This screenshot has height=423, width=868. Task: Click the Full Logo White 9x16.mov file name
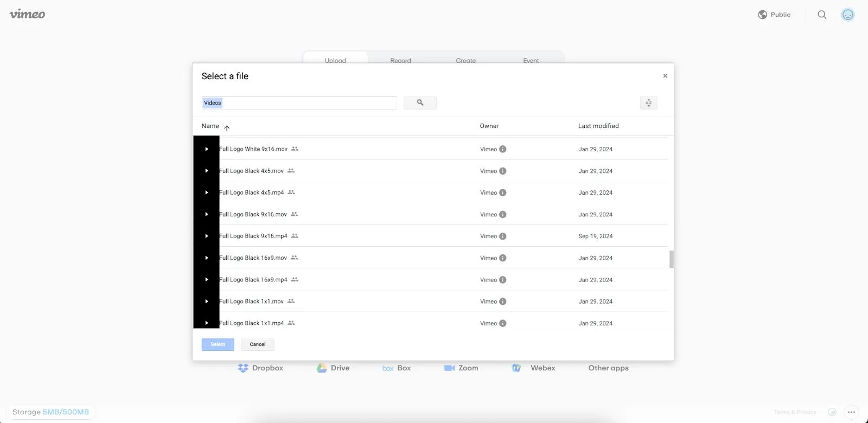tap(253, 149)
